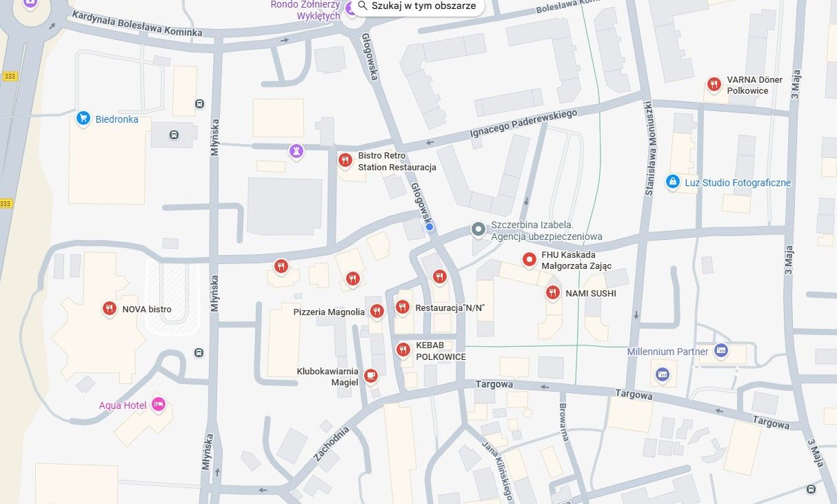
Task: Select the bus stop icon near Biedronka
Action: (x=174, y=135)
